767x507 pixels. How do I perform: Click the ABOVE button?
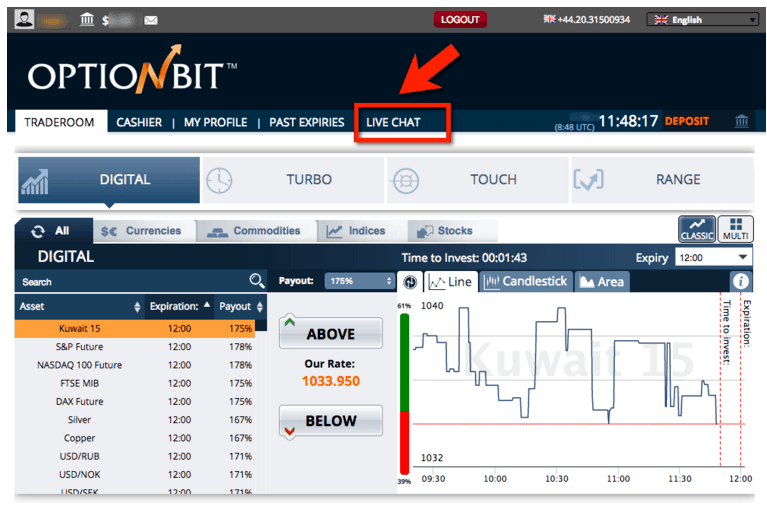tap(331, 333)
